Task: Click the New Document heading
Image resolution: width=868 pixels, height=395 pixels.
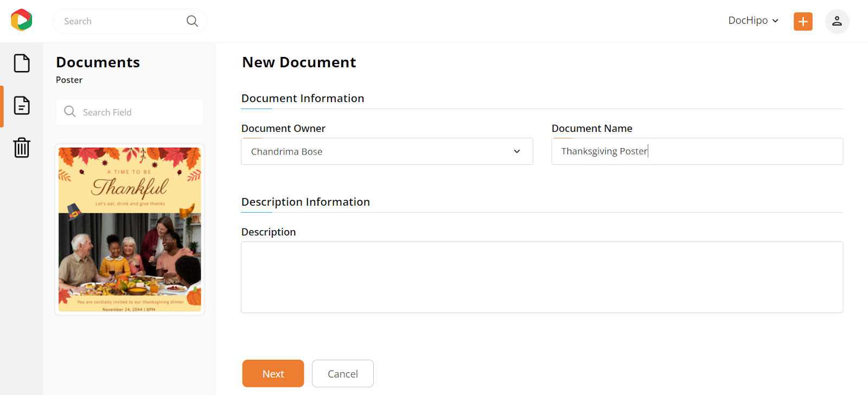Action: click(299, 62)
